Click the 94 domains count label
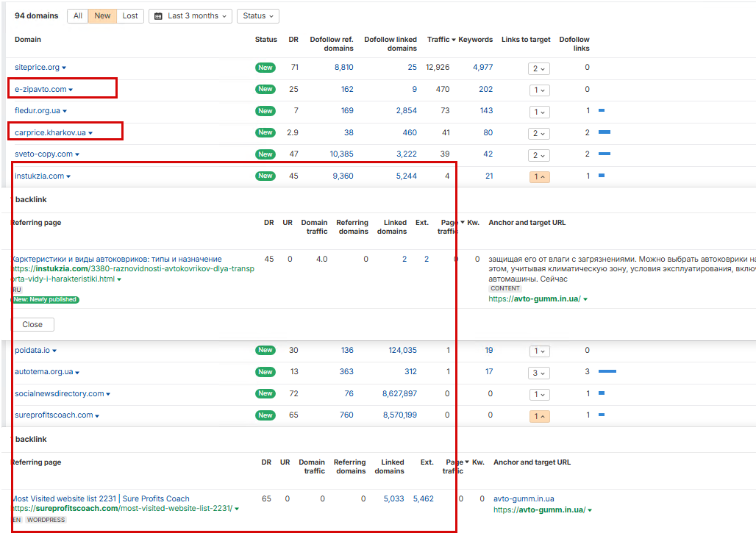Viewport: 756px width, 533px height. pos(36,16)
